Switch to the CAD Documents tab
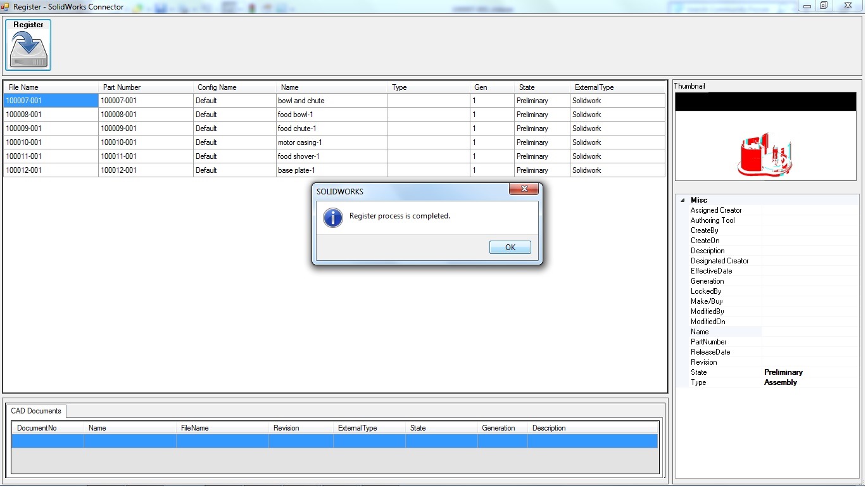Viewport: 868px width, 497px height. point(36,411)
